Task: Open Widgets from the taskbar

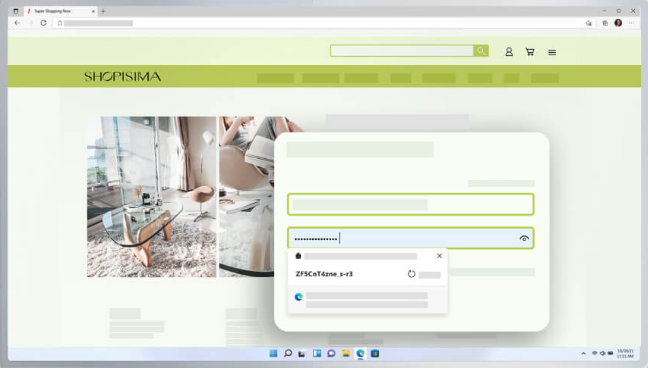Action: tap(317, 354)
